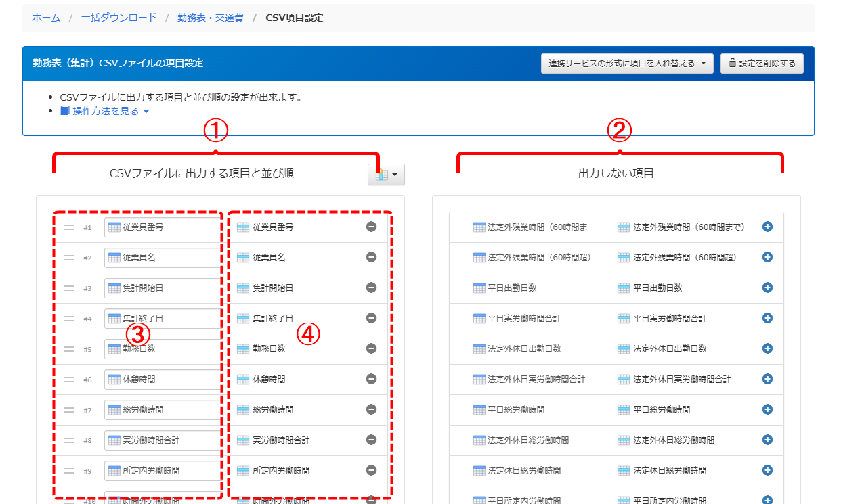Go to 勤務表・交通費 breadcrumb link
The image size is (841, 504).
point(211,18)
